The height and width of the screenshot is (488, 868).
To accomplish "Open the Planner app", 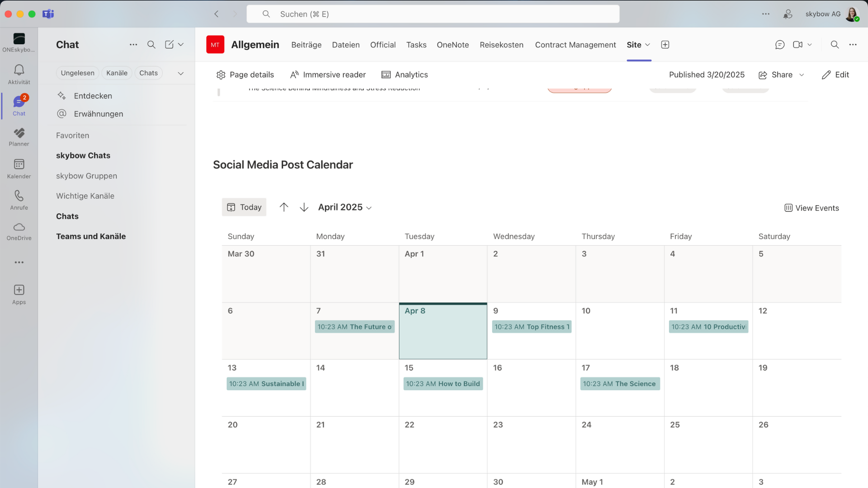I will point(19,137).
